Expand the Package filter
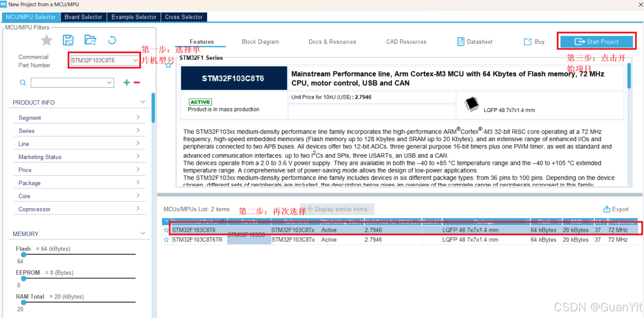 coord(138,183)
